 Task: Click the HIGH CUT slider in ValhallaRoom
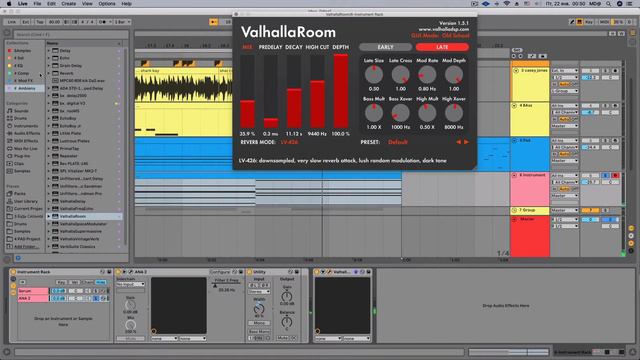[x=317, y=92]
